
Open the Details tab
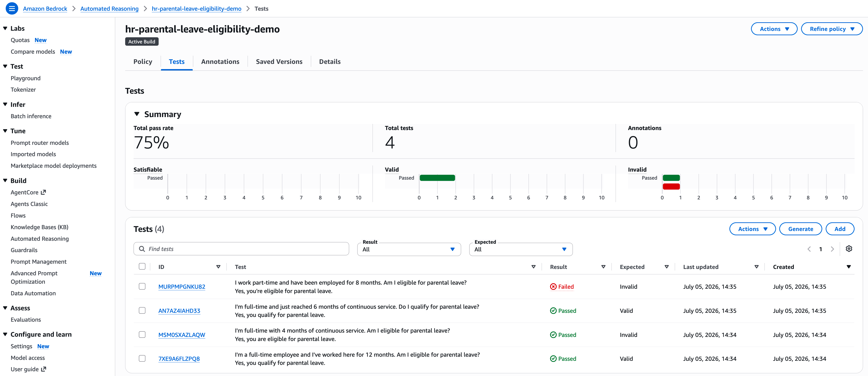click(330, 62)
